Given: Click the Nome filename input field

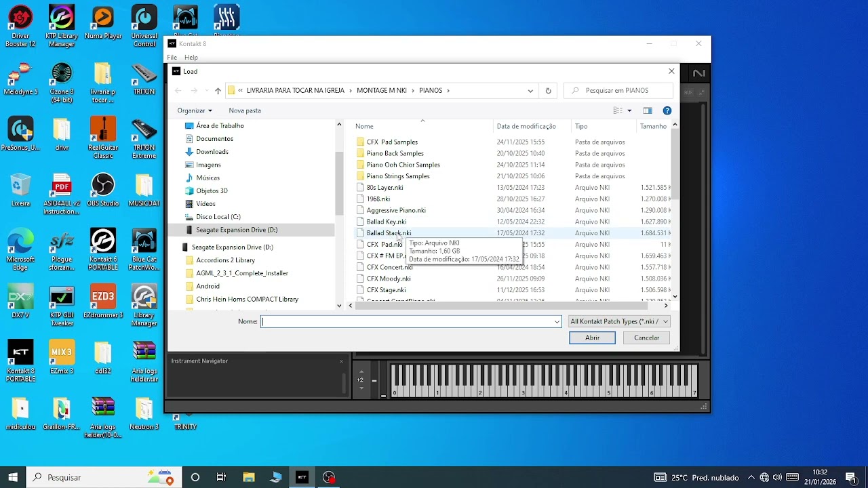Looking at the screenshot, I should [407, 322].
